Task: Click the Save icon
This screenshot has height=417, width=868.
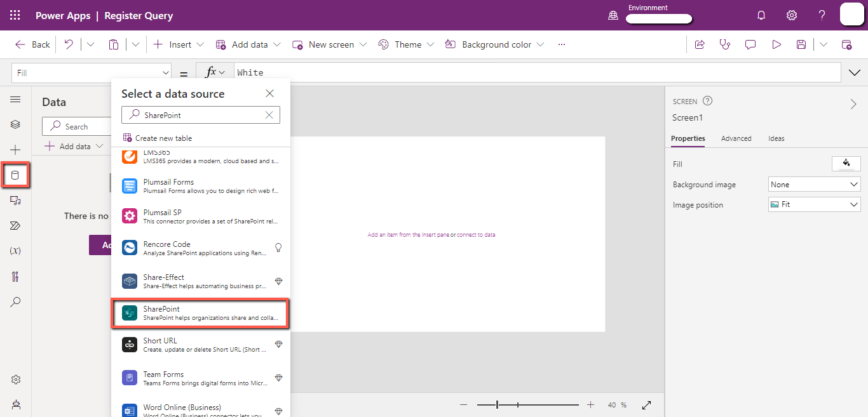Action: [x=801, y=44]
